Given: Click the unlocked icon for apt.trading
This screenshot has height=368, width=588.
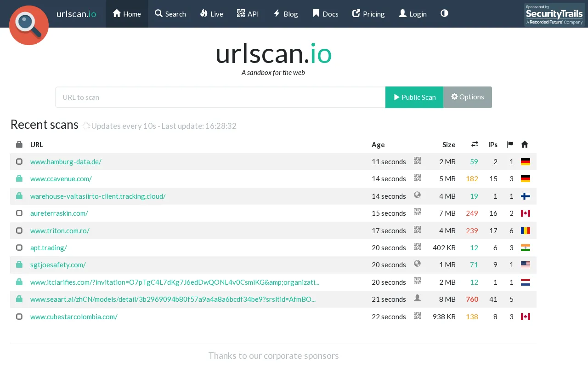Looking at the screenshot, I should tap(19, 247).
